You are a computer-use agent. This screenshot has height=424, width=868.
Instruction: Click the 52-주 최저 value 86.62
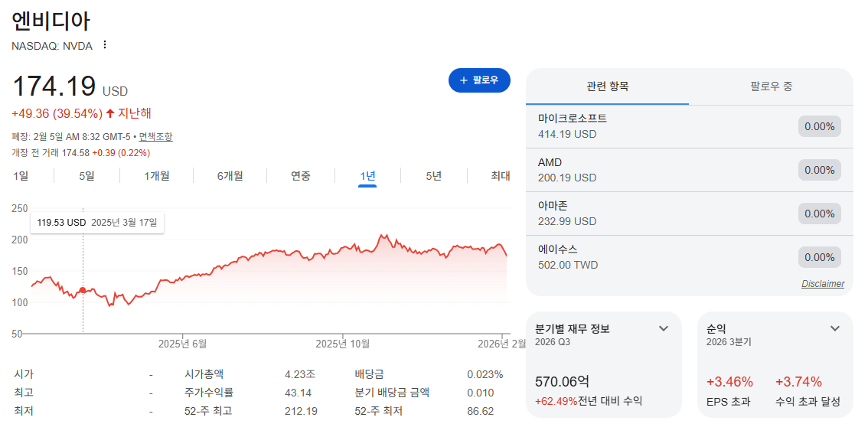(x=480, y=411)
